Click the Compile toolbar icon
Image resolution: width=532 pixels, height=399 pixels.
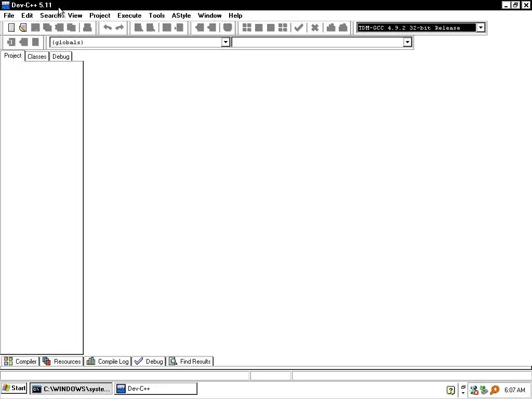247,28
